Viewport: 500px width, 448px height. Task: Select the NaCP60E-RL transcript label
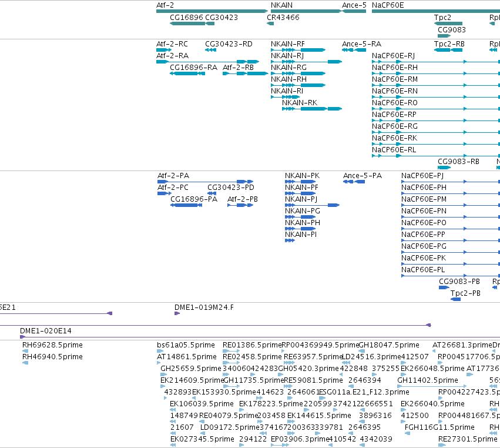click(394, 150)
